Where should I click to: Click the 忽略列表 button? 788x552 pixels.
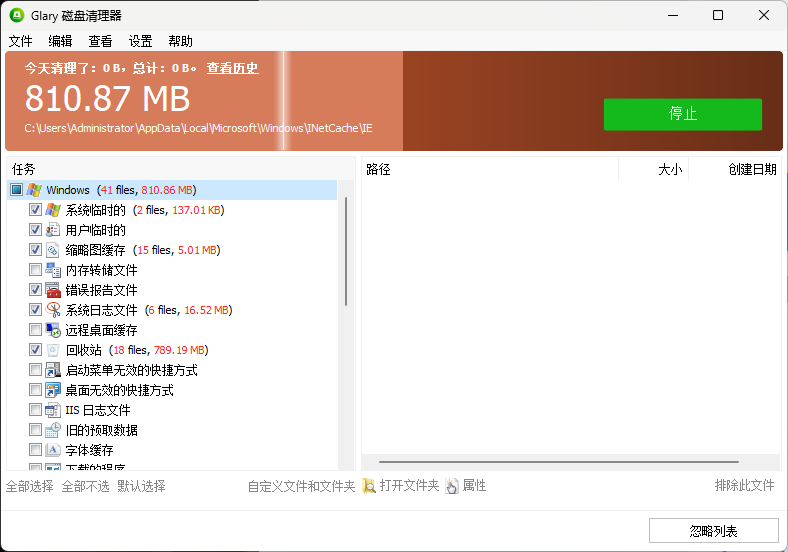click(x=714, y=531)
